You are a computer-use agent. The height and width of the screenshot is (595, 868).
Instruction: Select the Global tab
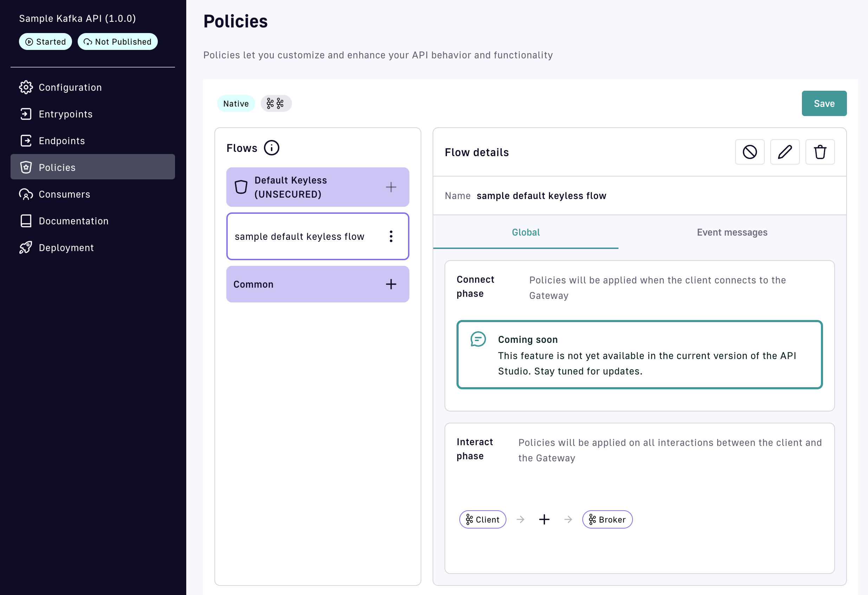pyautogui.click(x=525, y=232)
